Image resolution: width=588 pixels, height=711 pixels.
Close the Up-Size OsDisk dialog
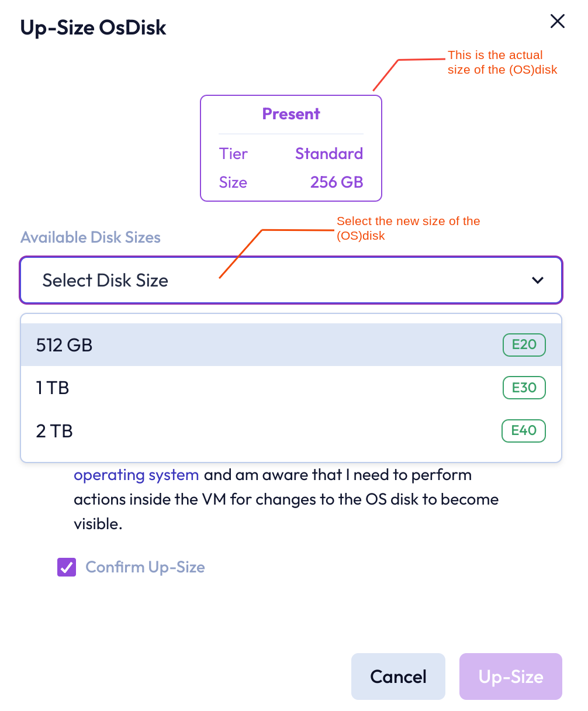pyautogui.click(x=558, y=22)
